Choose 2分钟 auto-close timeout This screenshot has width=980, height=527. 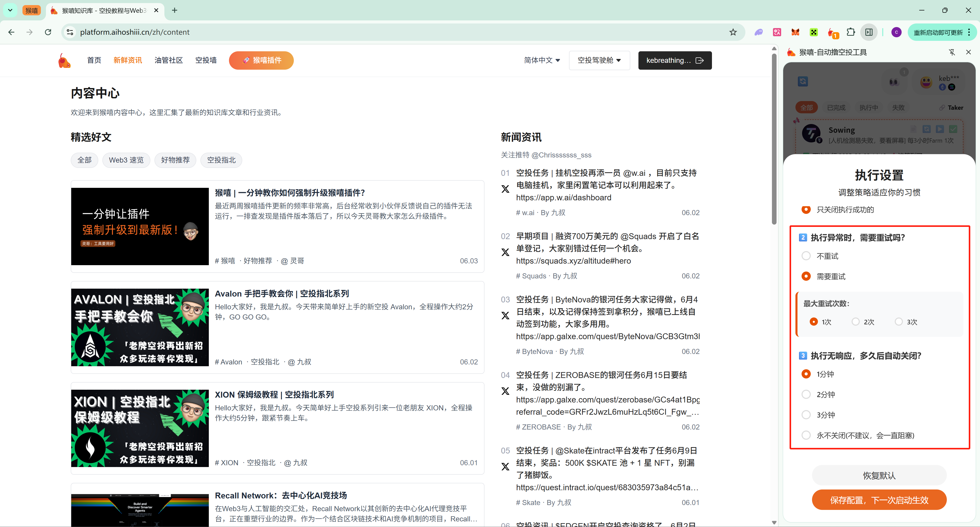point(806,394)
